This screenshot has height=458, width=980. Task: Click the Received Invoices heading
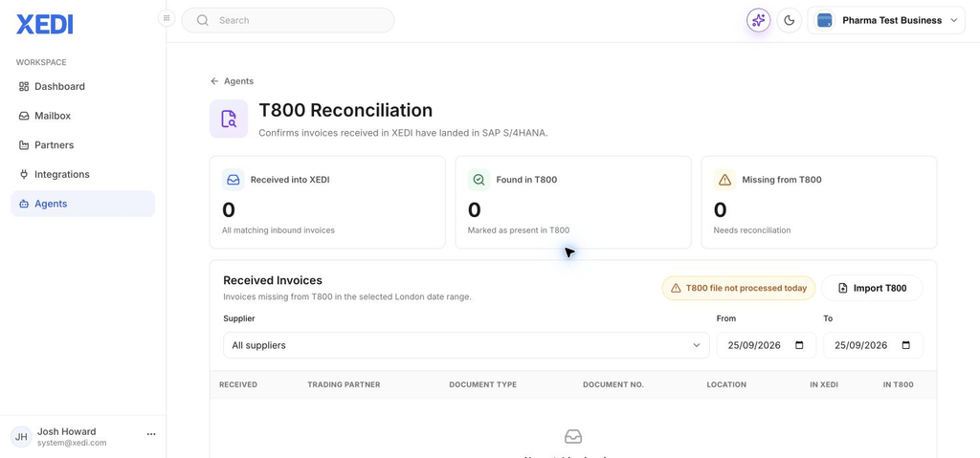273,280
